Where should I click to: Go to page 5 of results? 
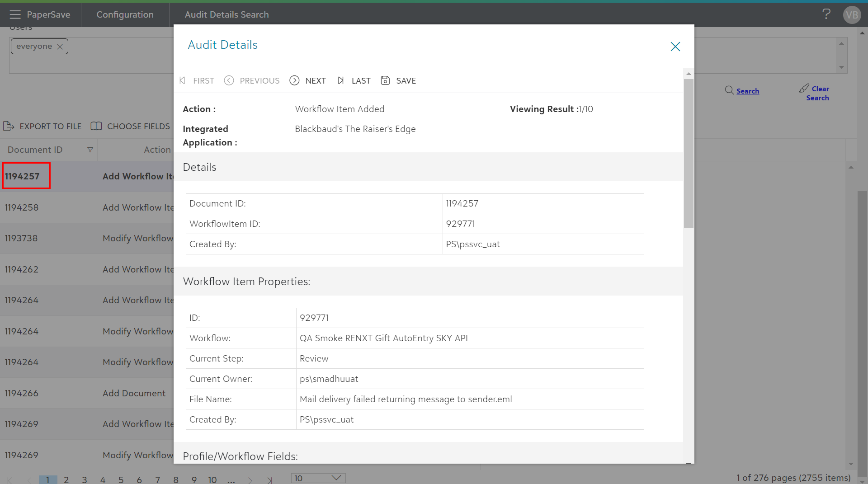coord(121,479)
